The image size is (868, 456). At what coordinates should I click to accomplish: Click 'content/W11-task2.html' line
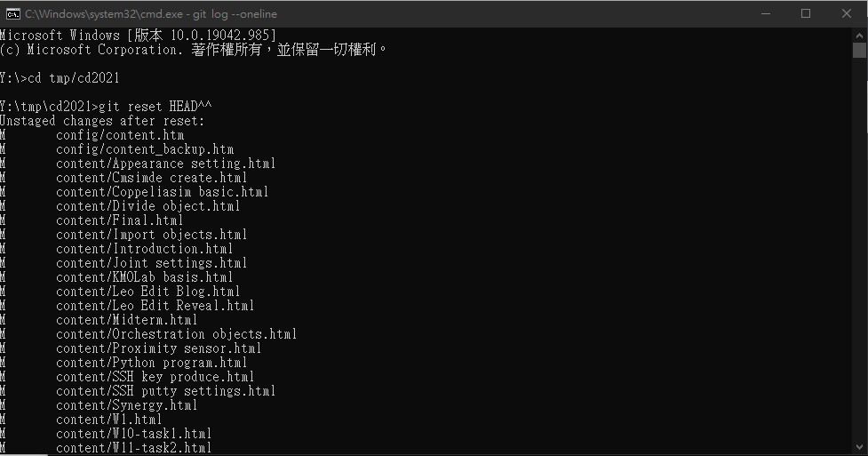(133, 448)
